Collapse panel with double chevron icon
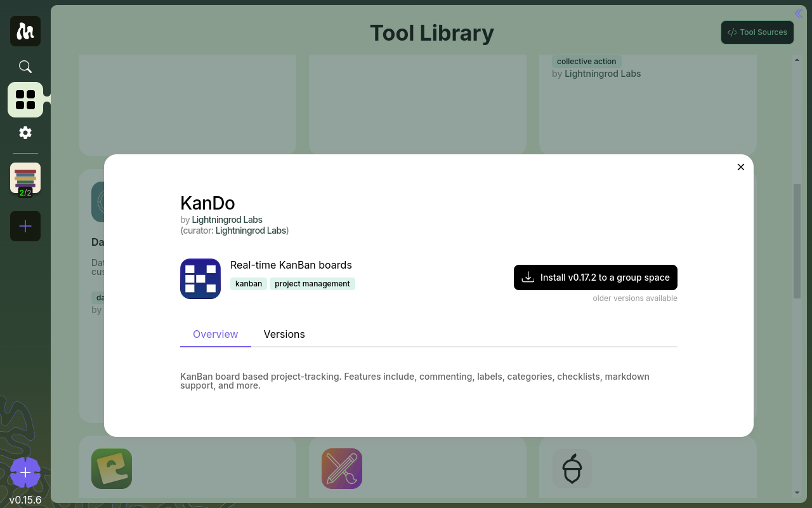 (x=799, y=13)
